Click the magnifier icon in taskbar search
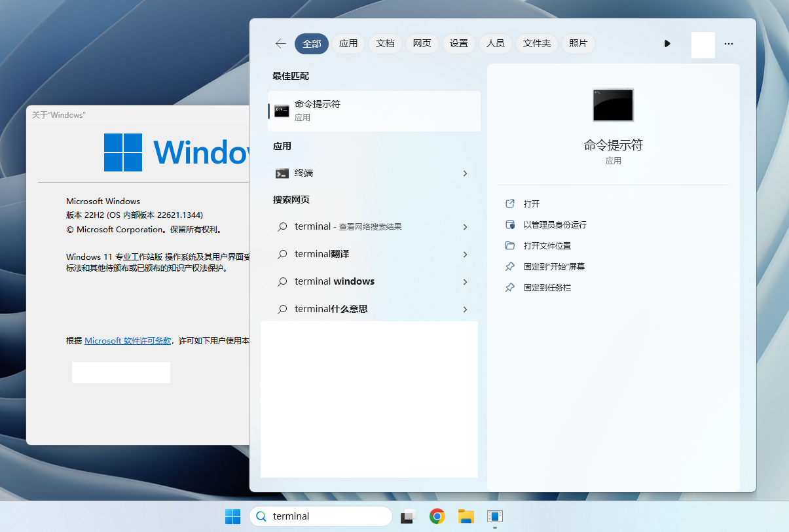The height and width of the screenshot is (532, 789). pos(261,516)
